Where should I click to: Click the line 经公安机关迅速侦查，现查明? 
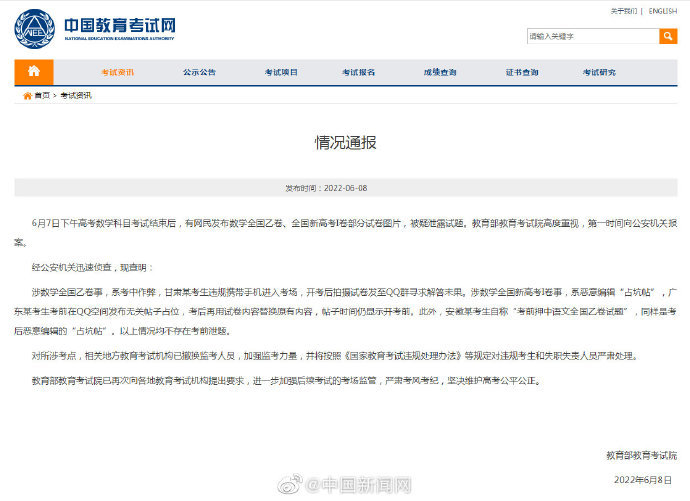tap(92, 267)
